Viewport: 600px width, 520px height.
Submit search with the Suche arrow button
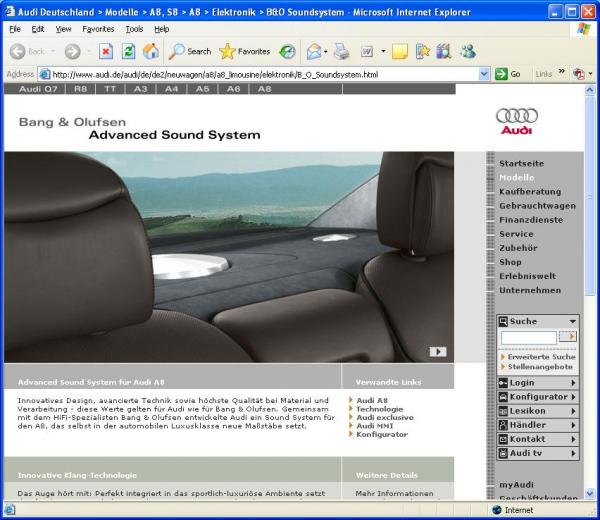coord(568,337)
